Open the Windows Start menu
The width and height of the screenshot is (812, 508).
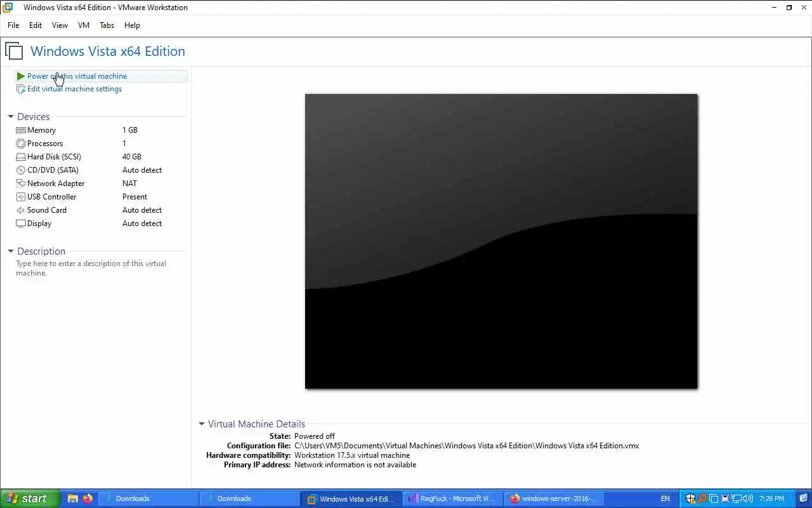pyautogui.click(x=30, y=498)
